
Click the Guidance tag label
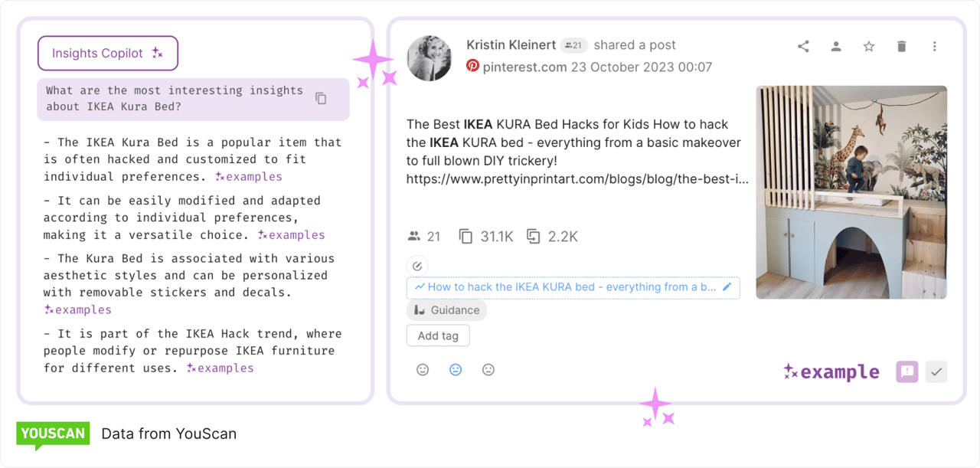coord(446,310)
